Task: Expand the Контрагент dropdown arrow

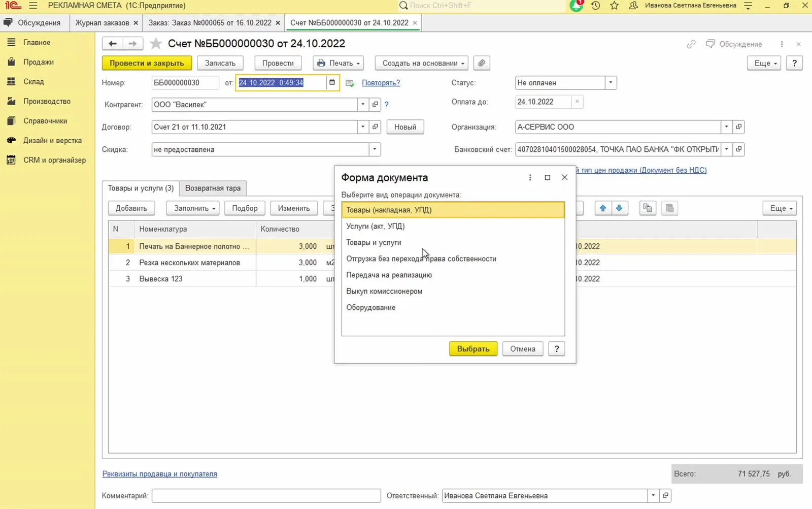Action: [x=363, y=104]
